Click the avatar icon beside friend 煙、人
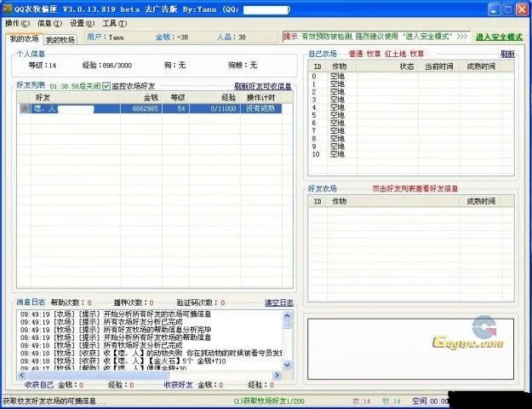The height and width of the screenshot is (409, 532). coord(25,109)
